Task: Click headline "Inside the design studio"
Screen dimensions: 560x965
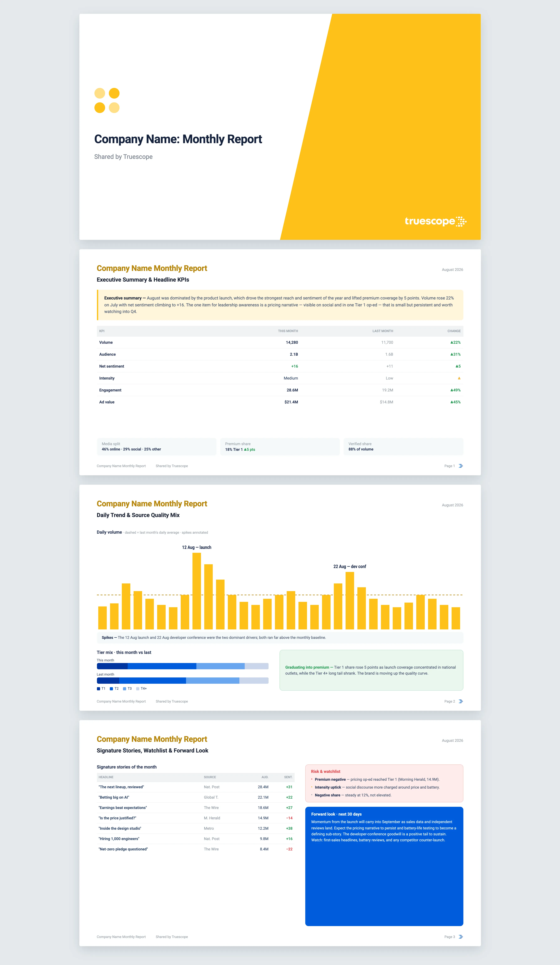Action: [120, 828]
